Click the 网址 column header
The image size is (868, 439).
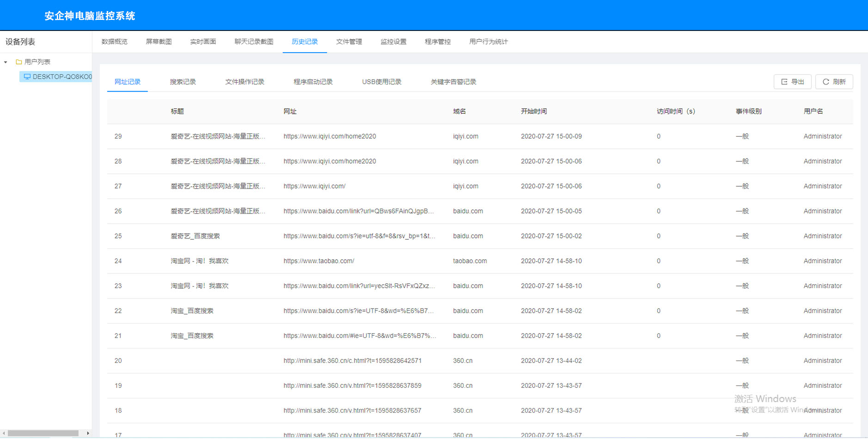[x=290, y=111]
